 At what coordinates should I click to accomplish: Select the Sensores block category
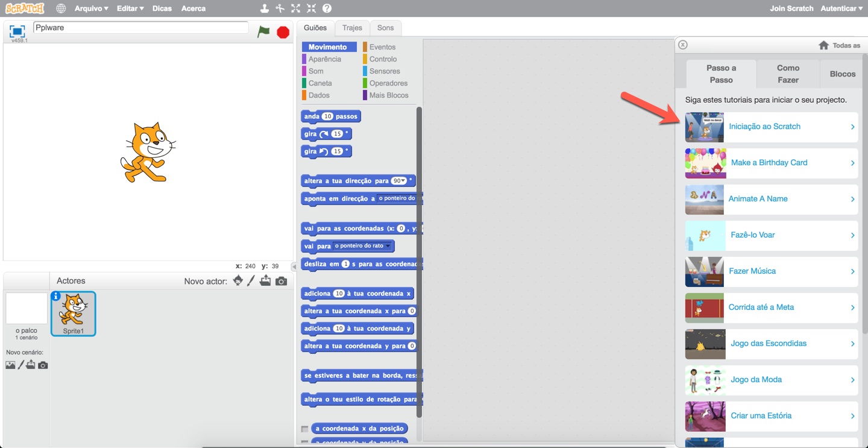tap(385, 71)
